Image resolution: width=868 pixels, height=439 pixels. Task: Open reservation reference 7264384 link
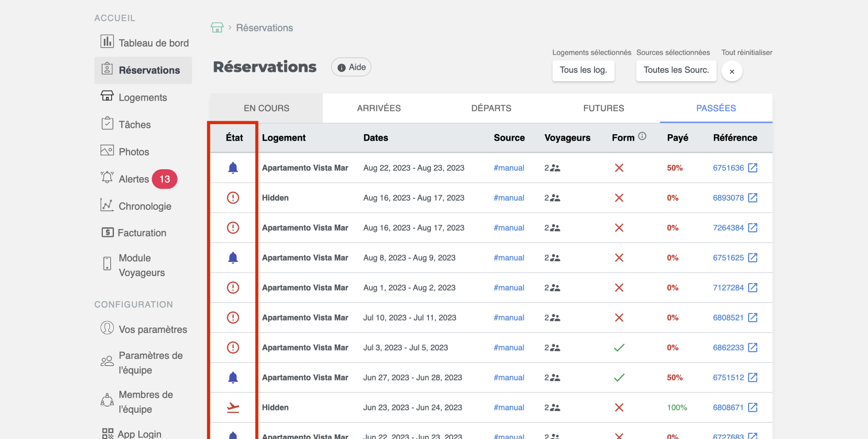point(728,228)
